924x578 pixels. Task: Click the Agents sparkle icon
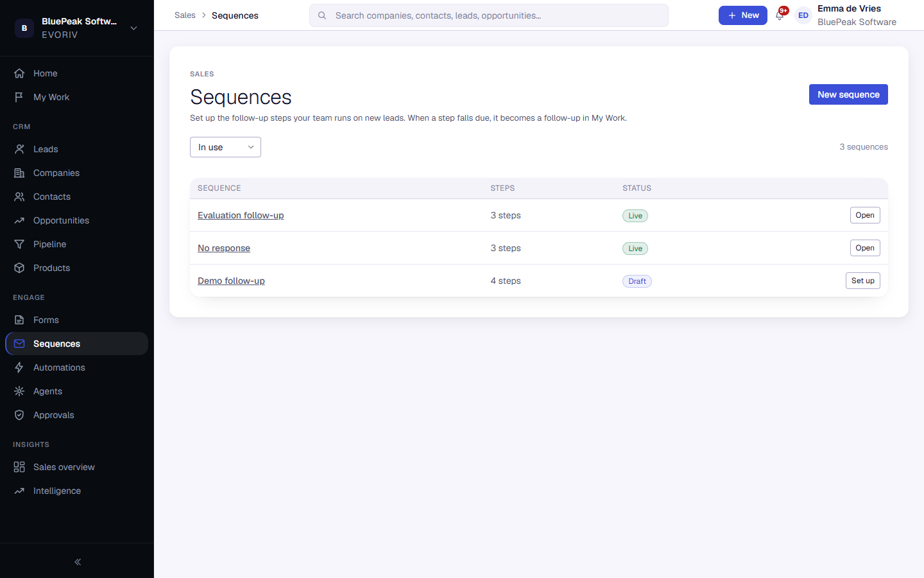pos(19,391)
